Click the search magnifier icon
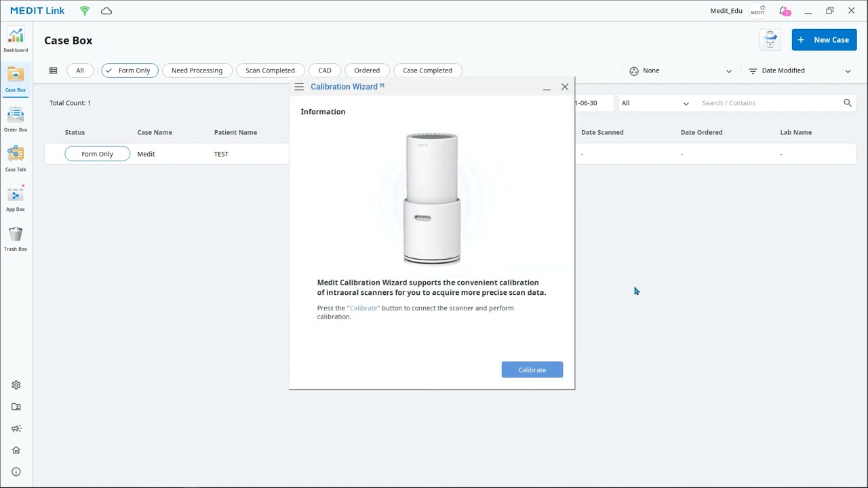The image size is (868, 488). click(x=848, y=103)
